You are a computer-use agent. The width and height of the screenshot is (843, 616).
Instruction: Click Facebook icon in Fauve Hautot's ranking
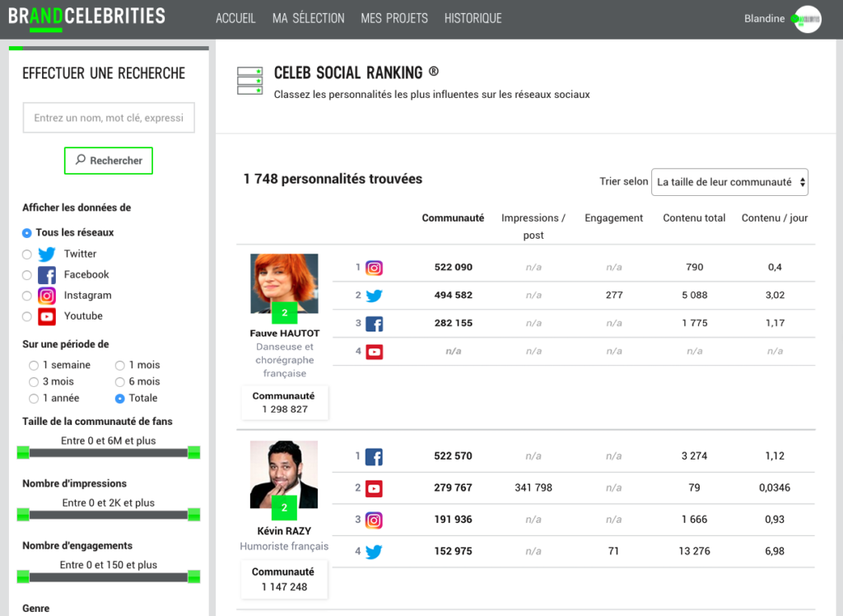pyautogui.click(x=374, y=324)
